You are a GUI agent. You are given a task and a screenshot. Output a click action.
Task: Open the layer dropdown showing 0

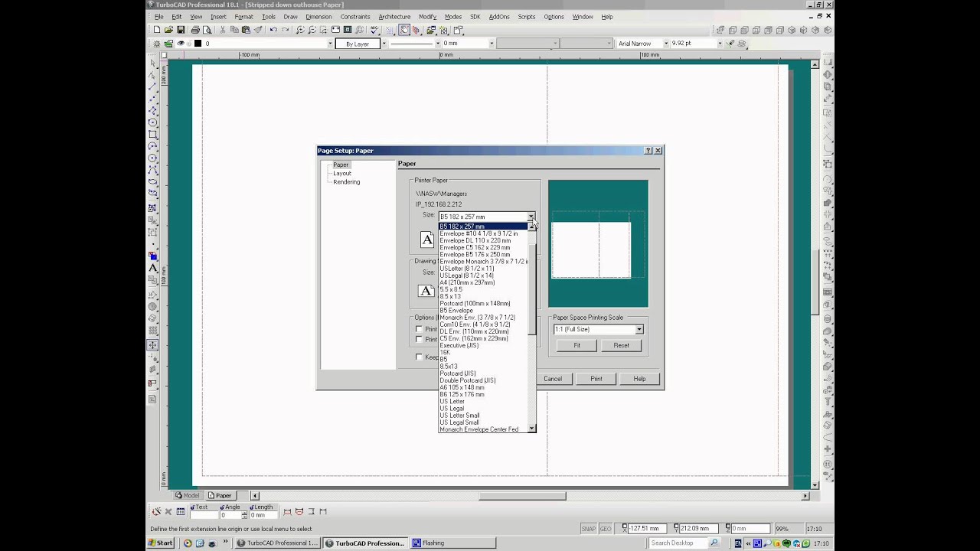330,44
